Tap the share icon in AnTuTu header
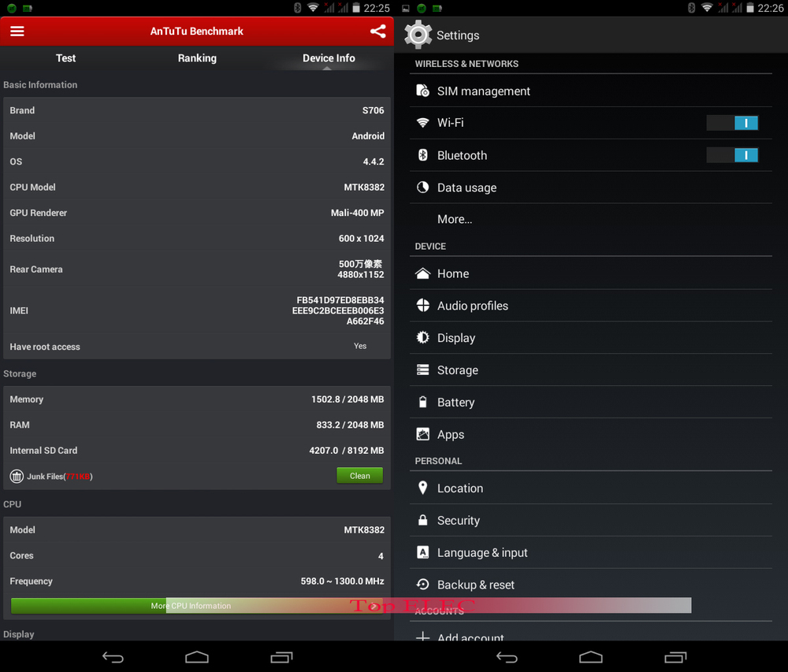 (x=378, y=32)
